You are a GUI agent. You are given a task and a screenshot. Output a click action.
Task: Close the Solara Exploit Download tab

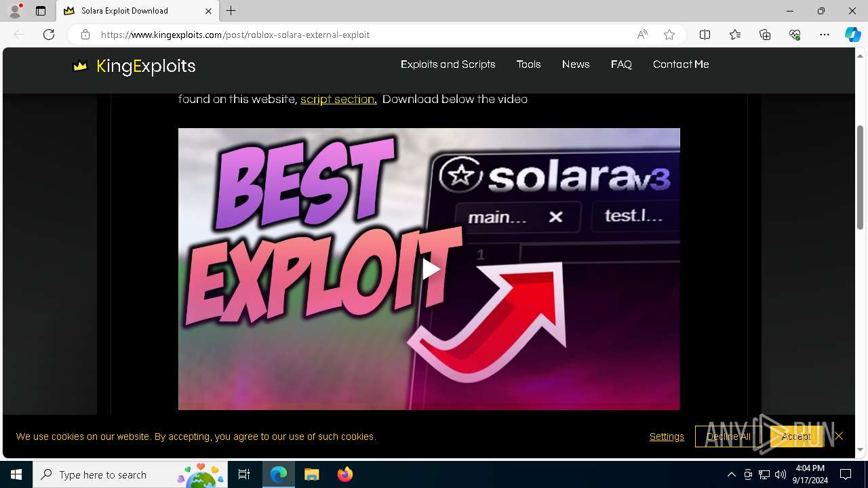(208, 11)
